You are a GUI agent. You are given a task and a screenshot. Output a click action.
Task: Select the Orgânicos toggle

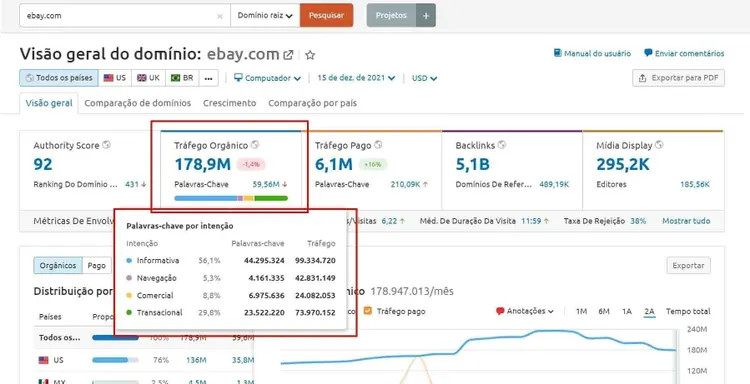(58, 265)
